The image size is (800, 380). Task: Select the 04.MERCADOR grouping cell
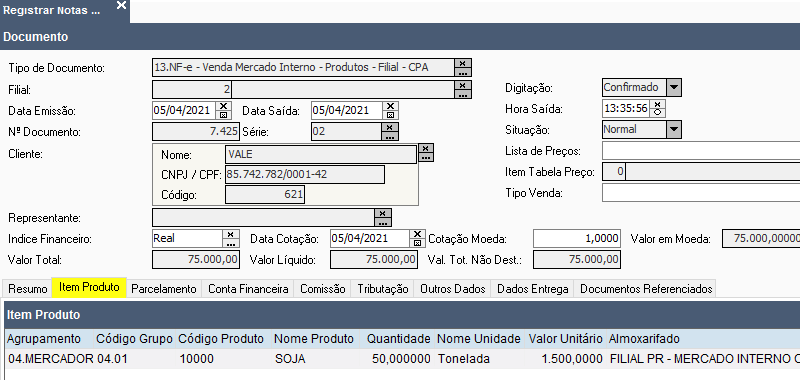tap(51, 359)
